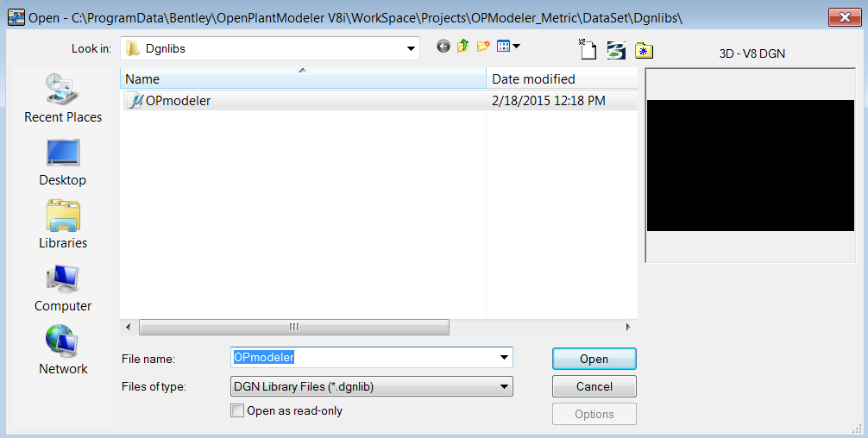The width and height of the screenshot is (868, 438).
Task: Close the Open dialog
Action: pyautogui.click(x=845, y=18)
